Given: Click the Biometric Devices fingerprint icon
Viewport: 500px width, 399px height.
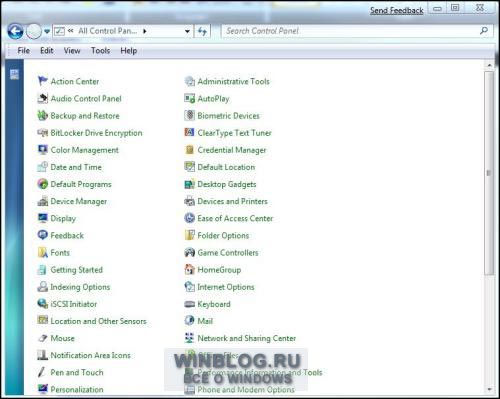Looking at the screenshot, I should click(x=190, y=115).
